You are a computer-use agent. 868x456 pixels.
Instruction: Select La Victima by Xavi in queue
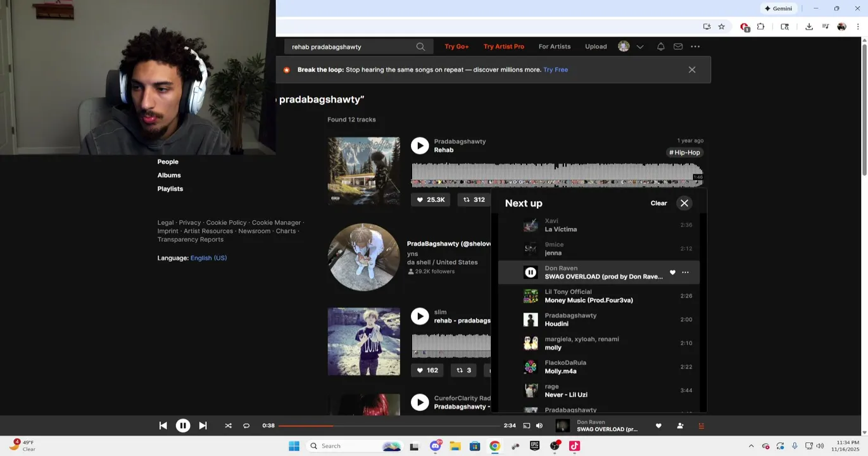coord(599,225)
